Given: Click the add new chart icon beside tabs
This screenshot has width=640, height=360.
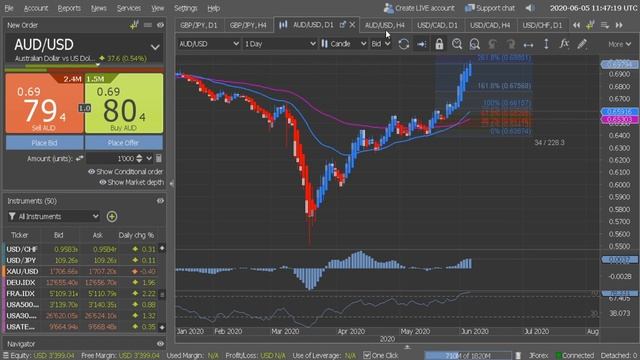Looking at the screenshot, I should click(x=590, y=25).
